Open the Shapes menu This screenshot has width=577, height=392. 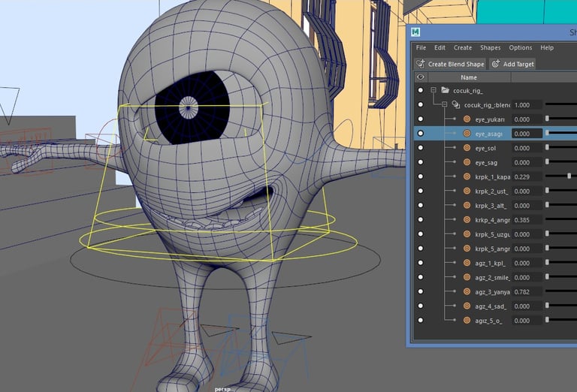tap(490, 48)
